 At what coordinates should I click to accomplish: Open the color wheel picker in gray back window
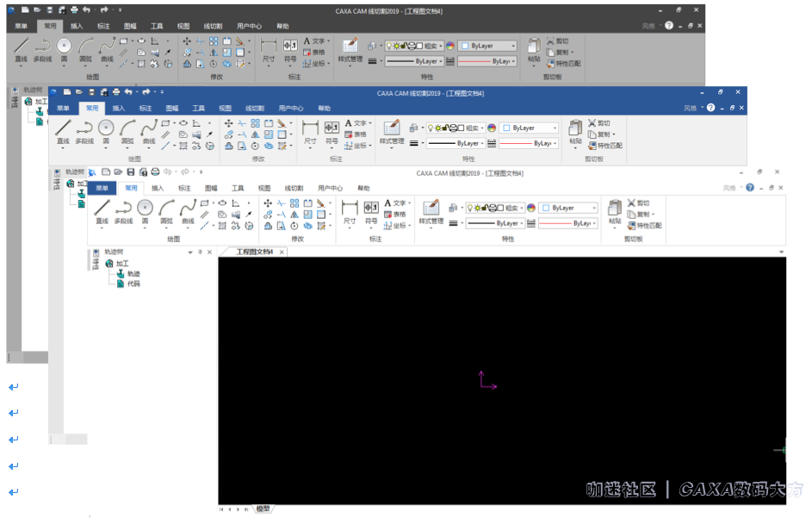coord(450,47)
